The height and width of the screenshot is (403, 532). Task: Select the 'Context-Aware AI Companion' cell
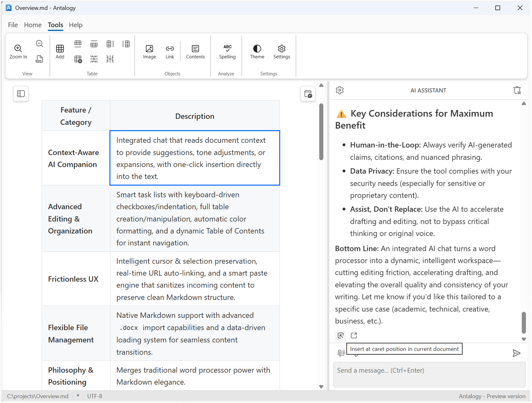pos(76,158)
